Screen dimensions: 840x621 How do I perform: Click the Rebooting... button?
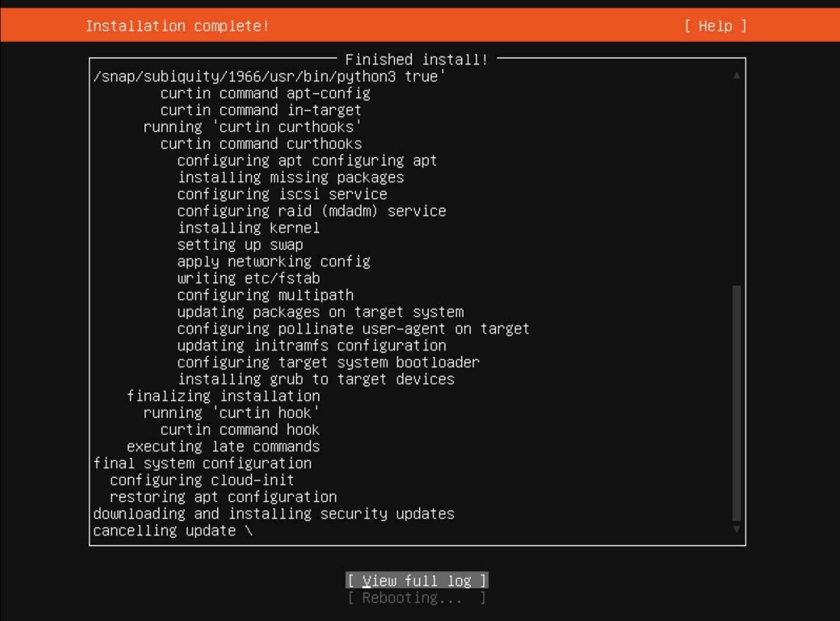pos(416,598)
